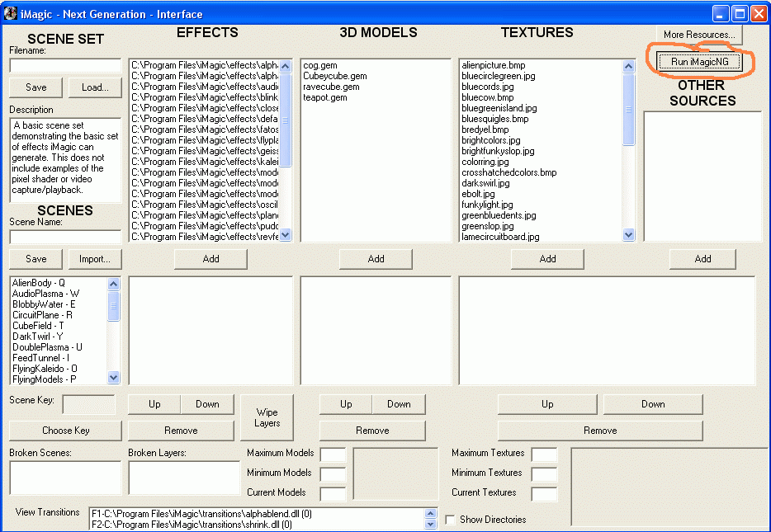Select crosshatchedcolors.bmp texture

point(509,173)
